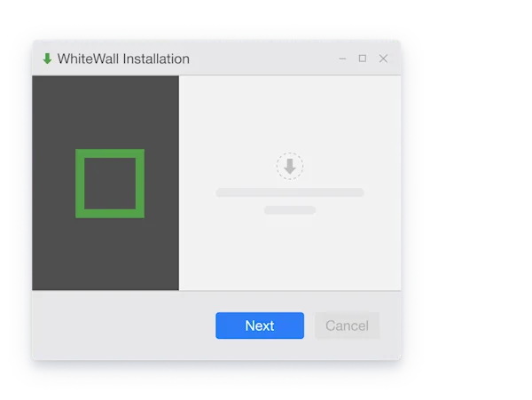Image resolution: width=532 pixels, height=400 pixels.
Task: Click the dashed circle download icon
Action: tap(290, 166)
